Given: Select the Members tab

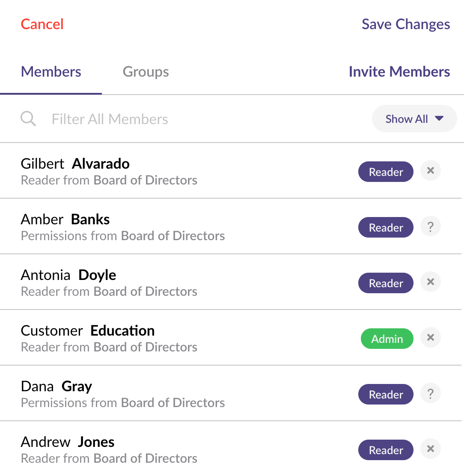Looking at the screenshot, I should [51, 71].
